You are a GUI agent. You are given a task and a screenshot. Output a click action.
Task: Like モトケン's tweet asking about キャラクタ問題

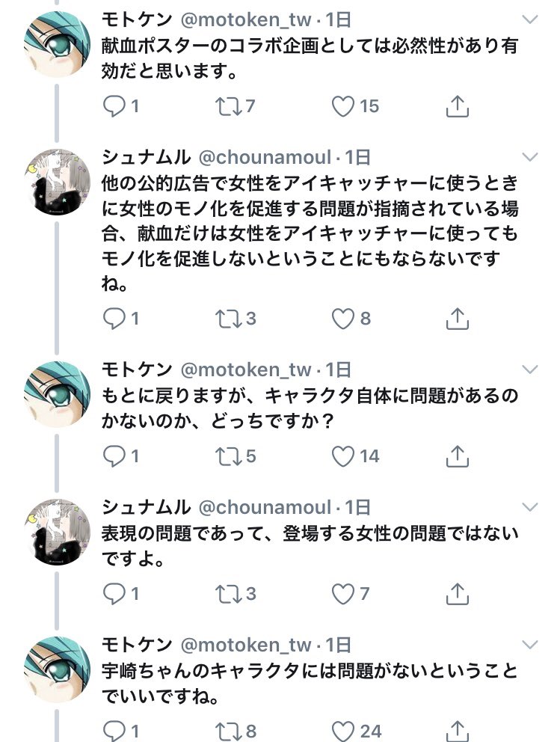click(342, 452)
